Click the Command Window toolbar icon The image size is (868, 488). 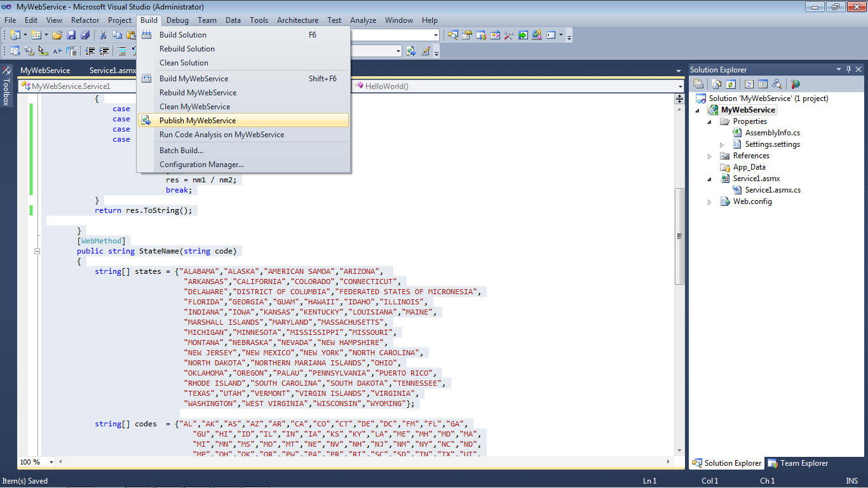pyautogui.click(x=551, y=35)
